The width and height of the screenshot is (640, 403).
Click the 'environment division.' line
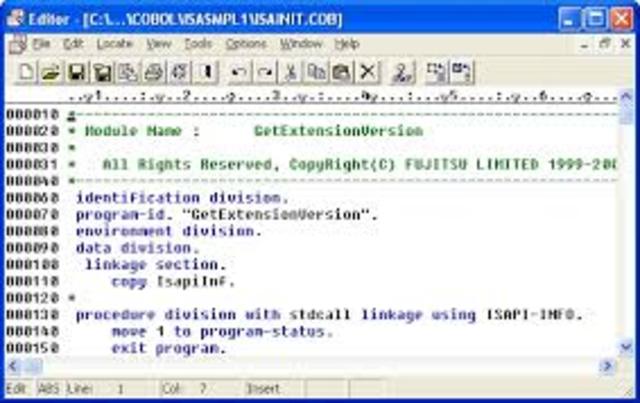[x=169, y=232]
